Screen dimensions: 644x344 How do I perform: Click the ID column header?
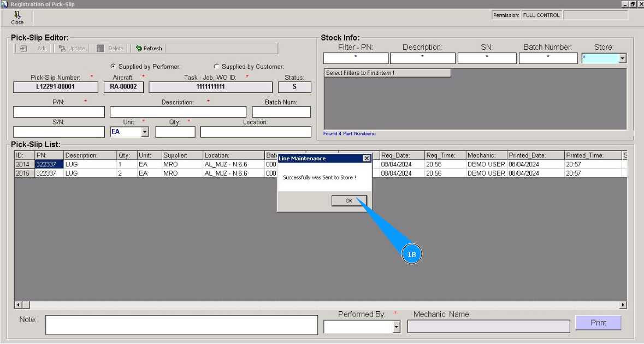tap(25, 155)
